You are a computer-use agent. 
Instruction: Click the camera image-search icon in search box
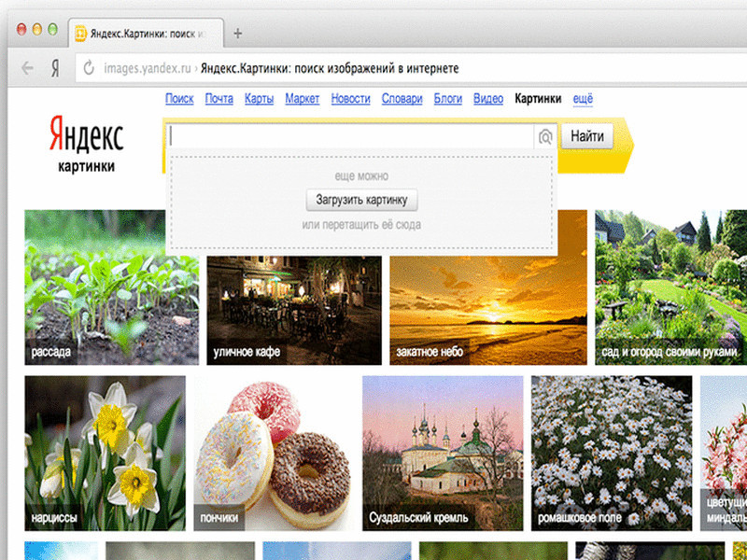pyautogui.click(x=545, y=137)
